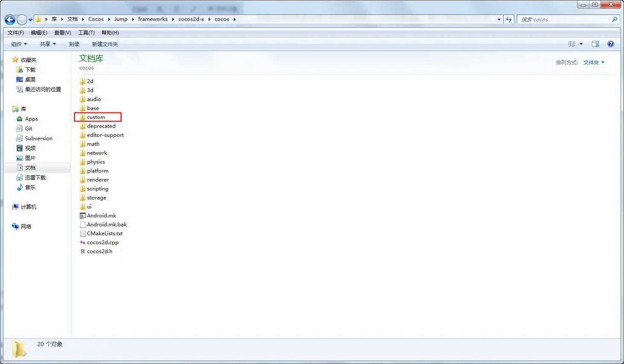Select the Android.mk.bak file

click(103, 224)
